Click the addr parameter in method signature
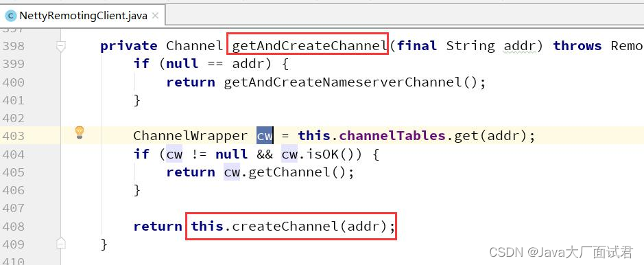Screen dimensions: 644x265 point(520,46)
